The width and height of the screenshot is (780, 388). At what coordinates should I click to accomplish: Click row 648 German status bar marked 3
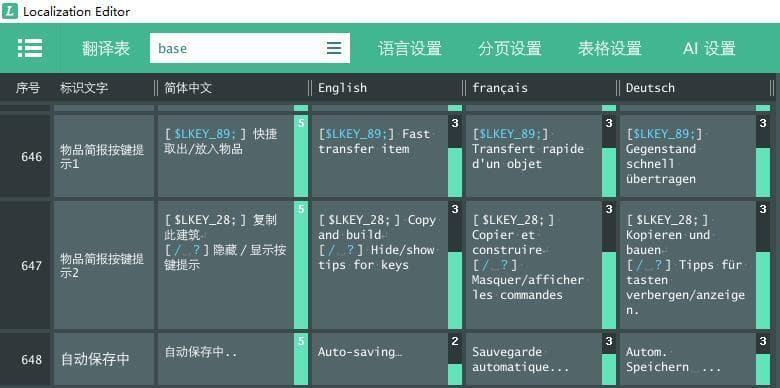pyautogui.click(x=763, y=359)
